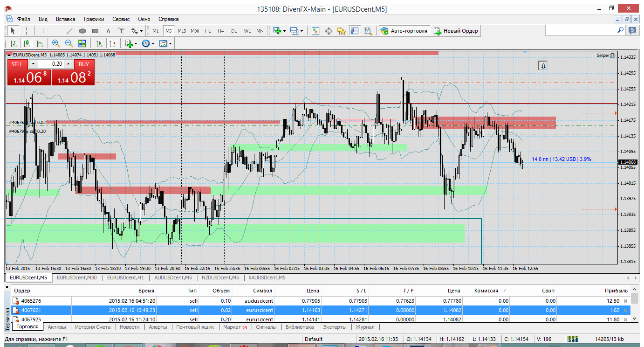This screenshot has height=347, width=644.
Task: Pick the vertical line drawing tool
Action: pos(43,31)
